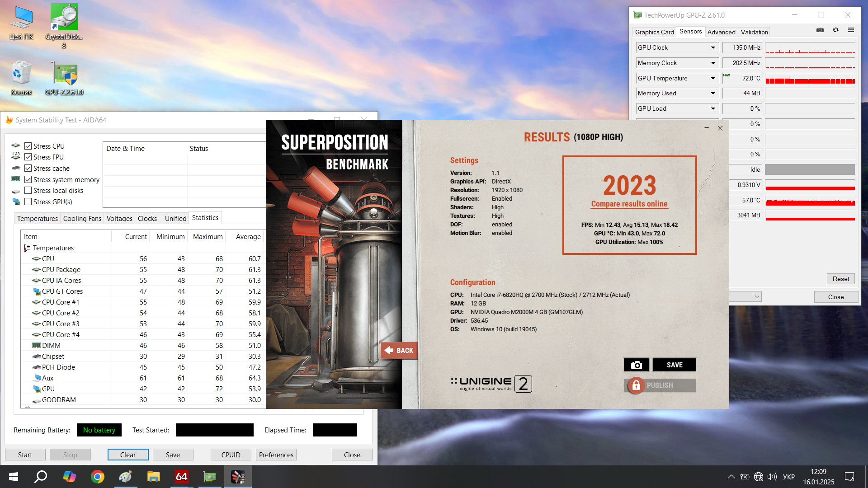Open taskbar search magnifier
Screen dimensions: 868x488
pos(41,477)
